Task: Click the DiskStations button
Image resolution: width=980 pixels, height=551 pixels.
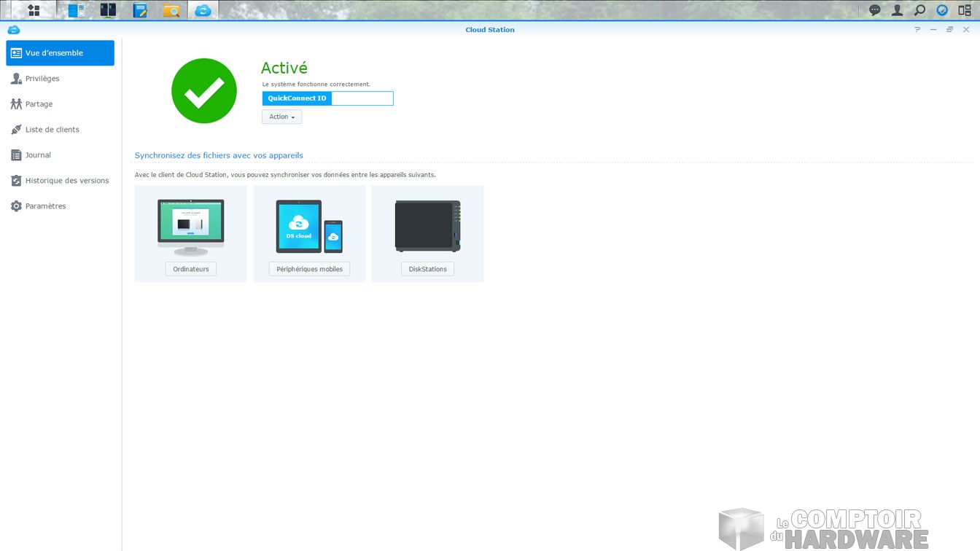Action: (427, 269)
